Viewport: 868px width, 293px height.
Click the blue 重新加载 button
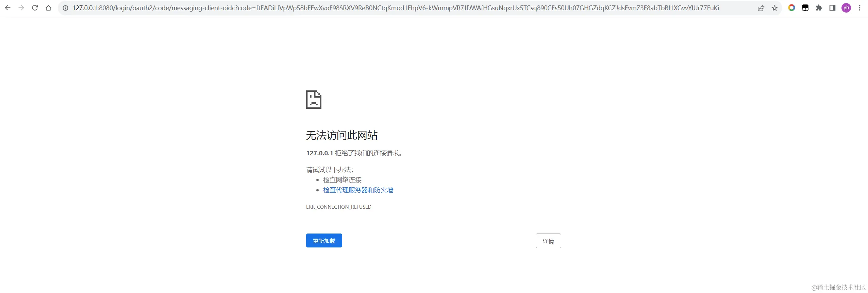pos(324,241)
